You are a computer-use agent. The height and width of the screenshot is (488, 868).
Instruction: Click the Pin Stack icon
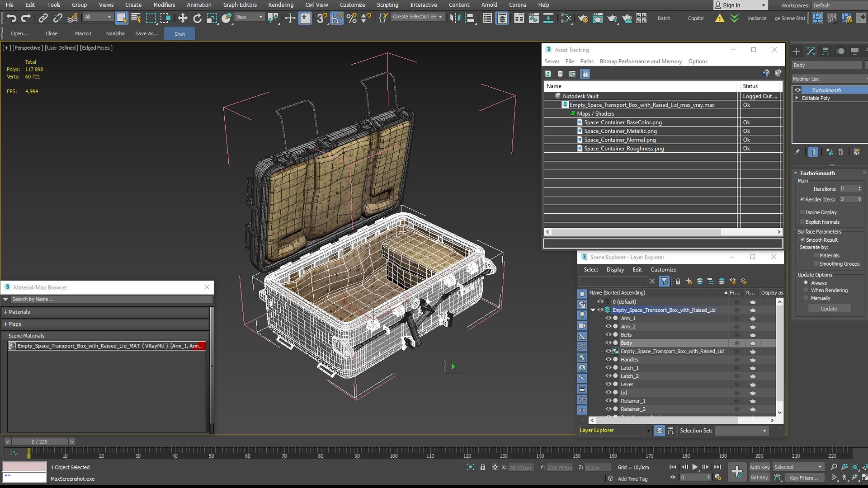point(797,152)
